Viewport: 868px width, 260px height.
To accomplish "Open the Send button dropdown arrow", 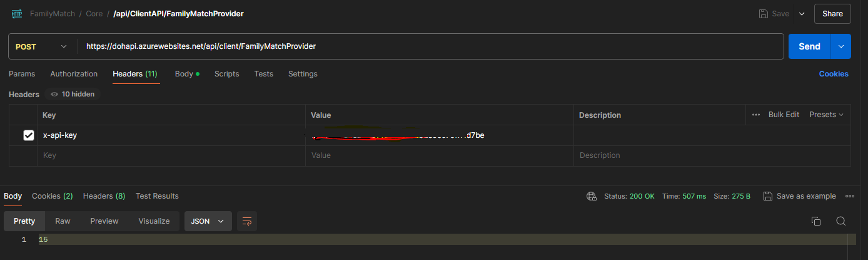I will tap(841, 46).
